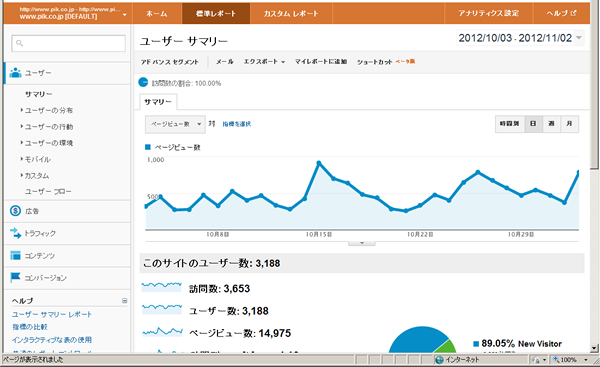The width and height of the screenshot is (600, 367).
Task: Open the ホーム tab
Action: [157, 13]
